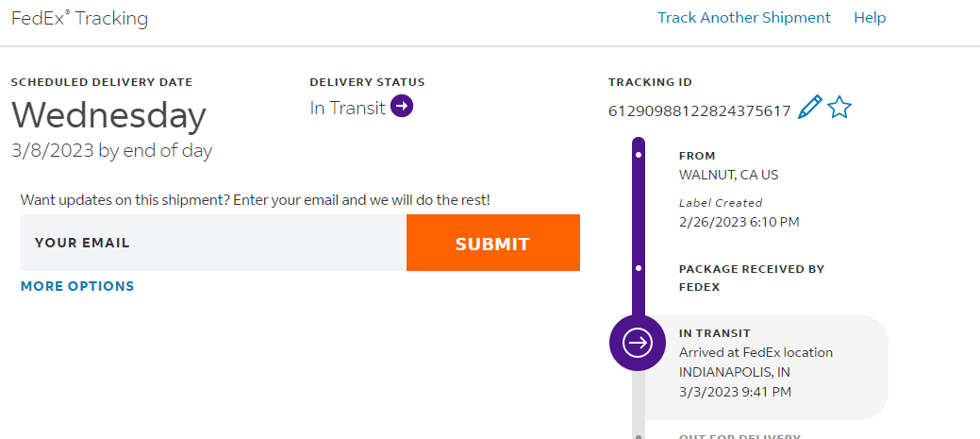
Task: Click the WALNUT, CA US origin text
Action: [x=728, y=175]
